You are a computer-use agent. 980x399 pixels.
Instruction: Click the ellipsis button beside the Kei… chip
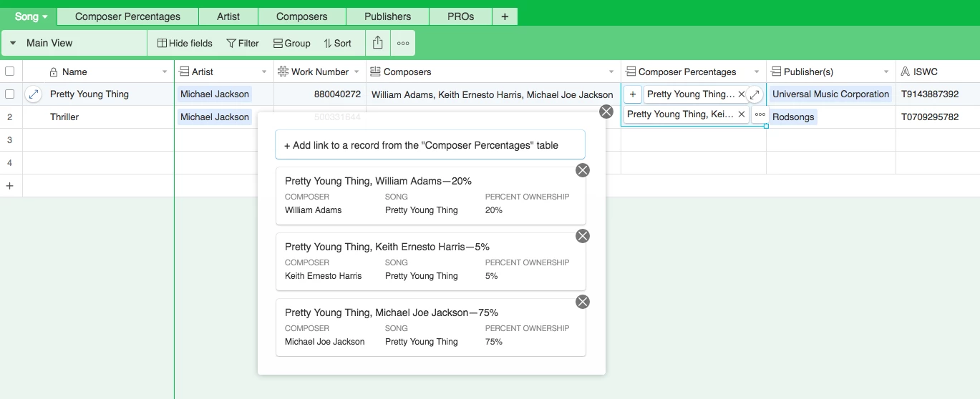760,114
